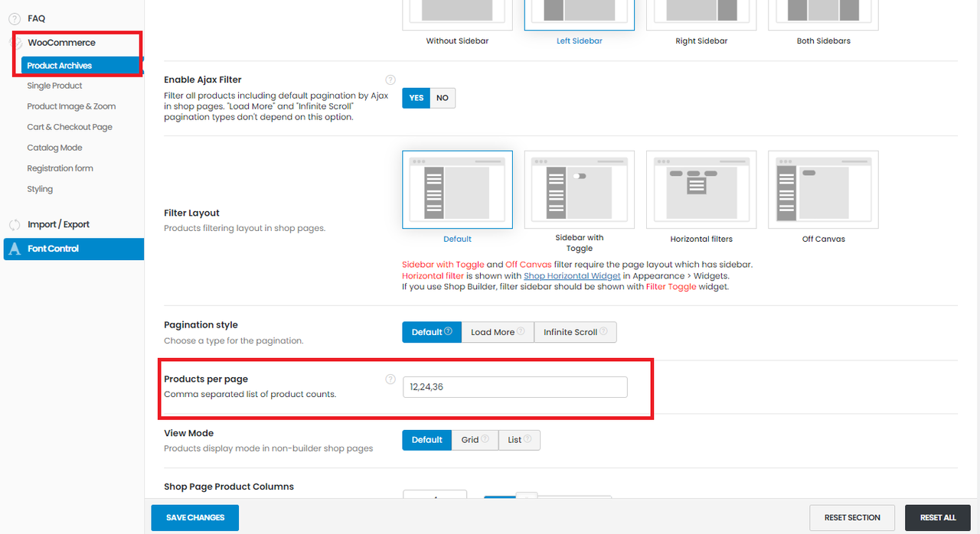Image resolution: width=980 pixels, height=534 pixels.
Task: Select Product Archives submenu
Action: point(82,66)
